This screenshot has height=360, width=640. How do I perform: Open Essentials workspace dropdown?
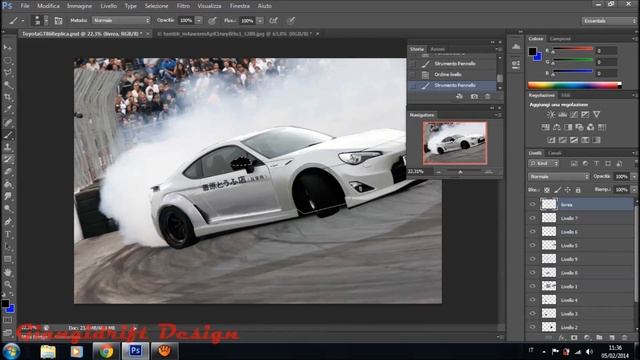[609, 20]
